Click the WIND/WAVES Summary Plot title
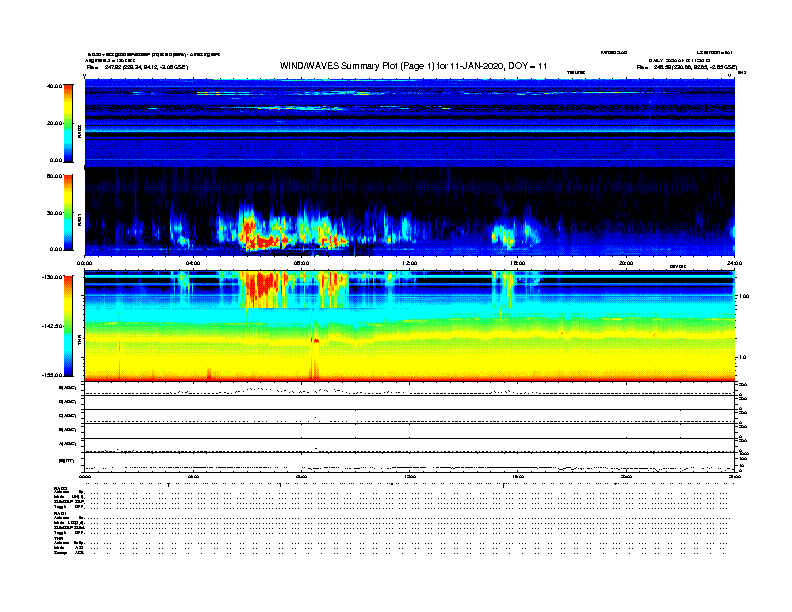This screenshot has width=792, height=612. click(x=413, y=66)
